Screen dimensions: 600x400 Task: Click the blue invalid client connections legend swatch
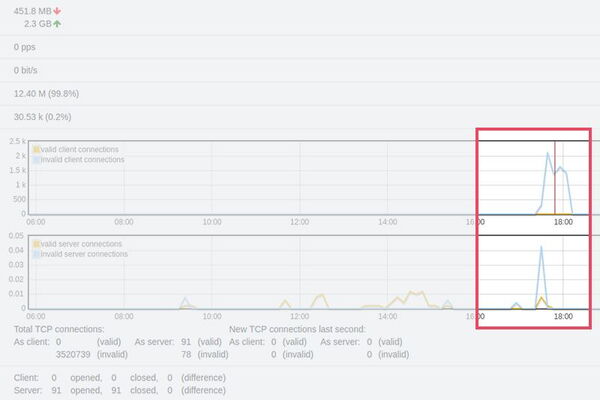click(37, 159)
